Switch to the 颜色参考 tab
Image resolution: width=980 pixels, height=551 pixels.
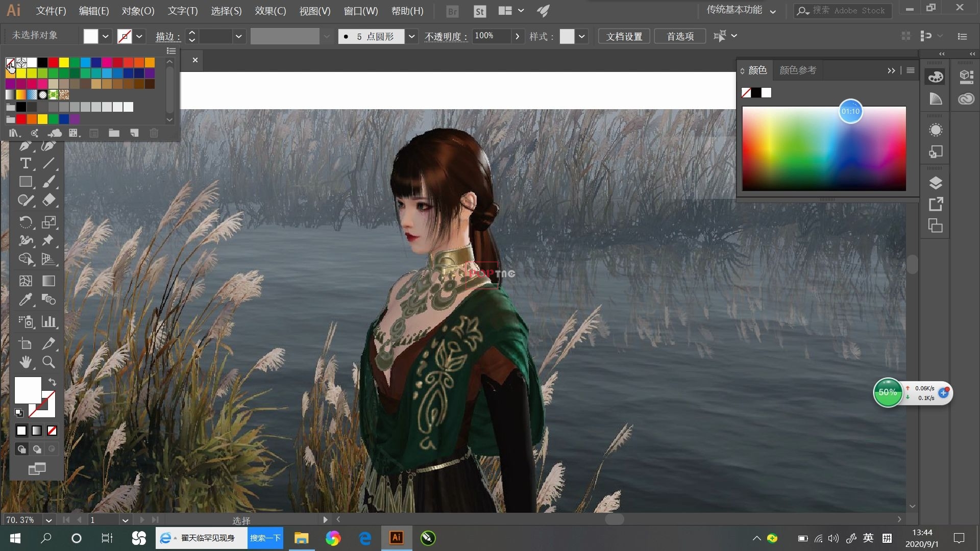(x=797, y=70)
